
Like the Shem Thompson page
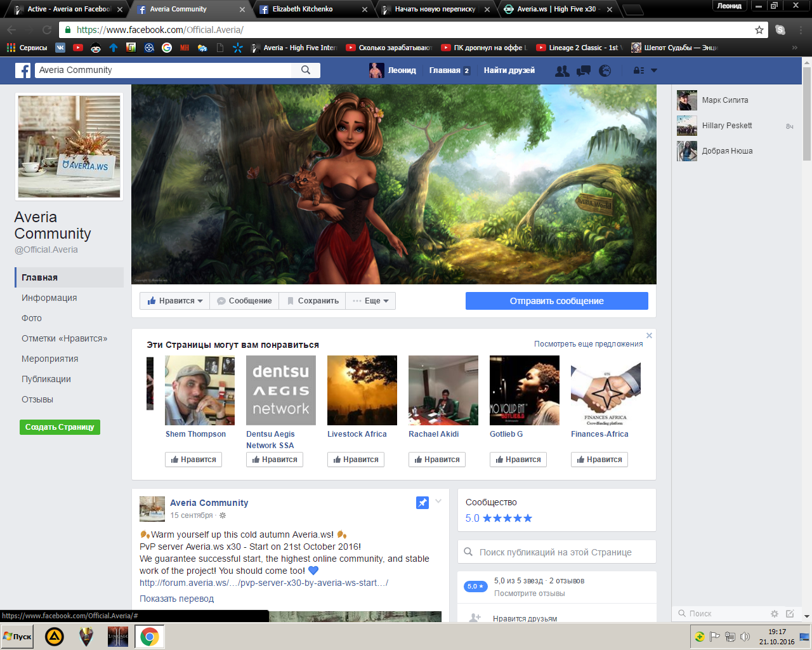tap(193, 460)
